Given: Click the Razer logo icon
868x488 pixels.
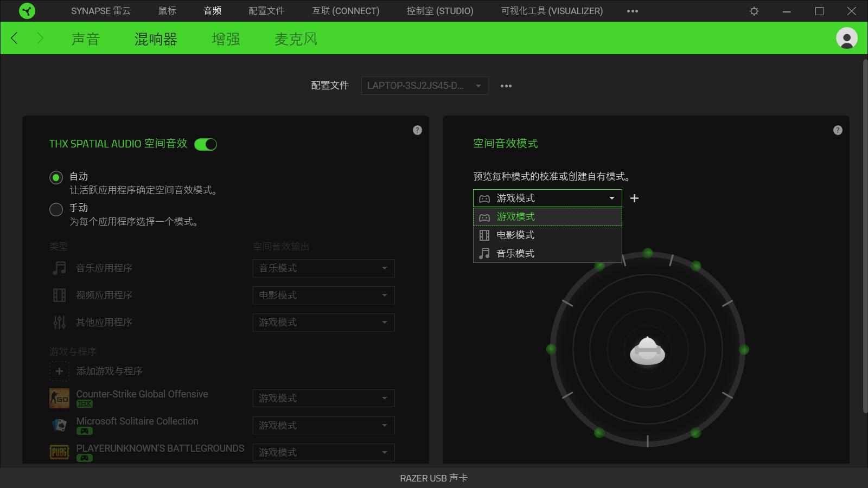Looking at the screenshot, I should pyautogui.click(x=26, y=11).
